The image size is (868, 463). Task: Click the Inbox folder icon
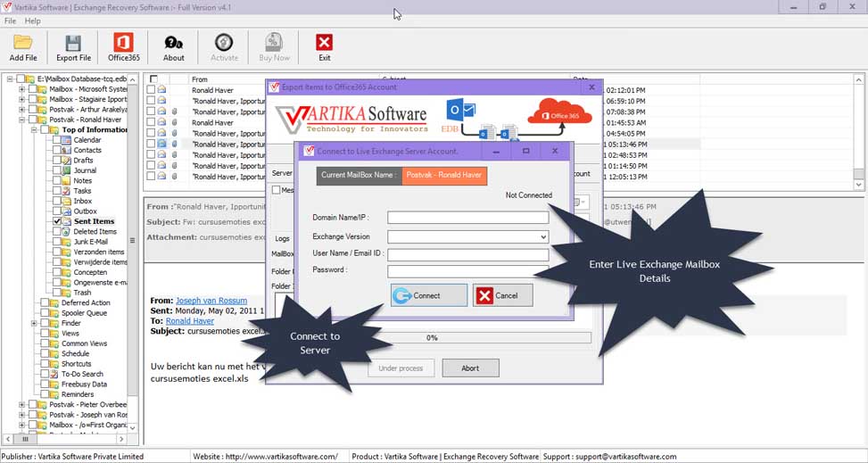click(66, 201)
